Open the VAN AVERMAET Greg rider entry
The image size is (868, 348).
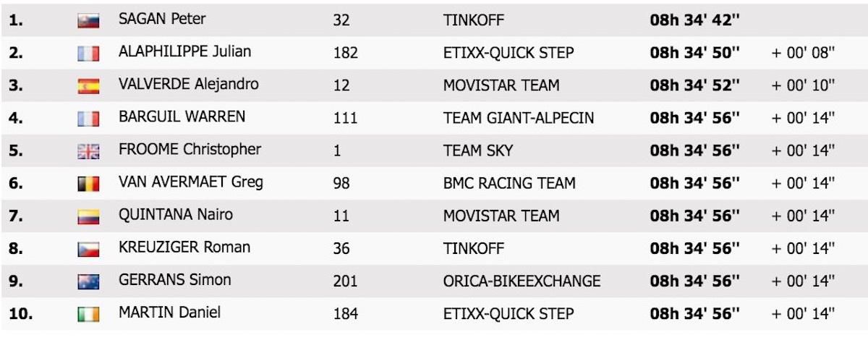tap(191, 182)
